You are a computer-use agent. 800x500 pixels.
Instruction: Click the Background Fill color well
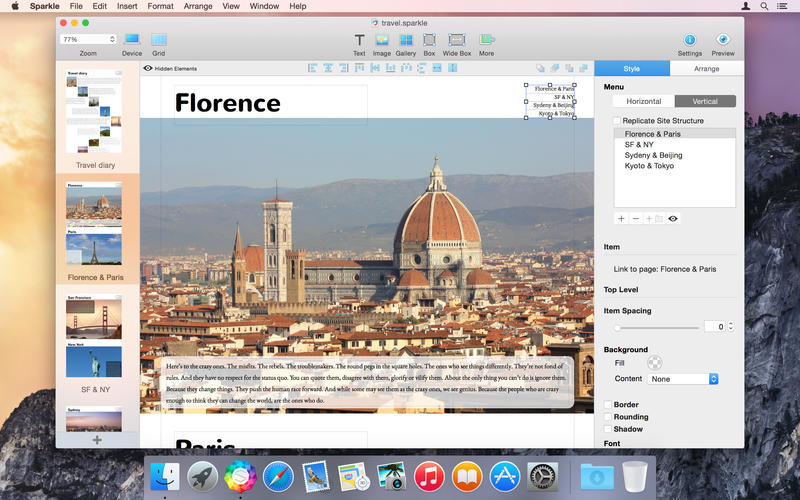coord(654,363)
